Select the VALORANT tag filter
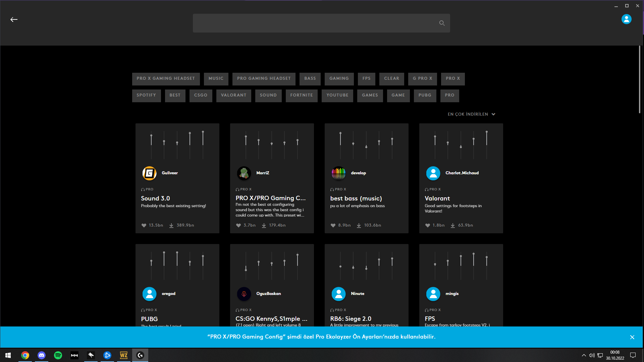Screen dimensions: 644x362 tap(233, 95)
